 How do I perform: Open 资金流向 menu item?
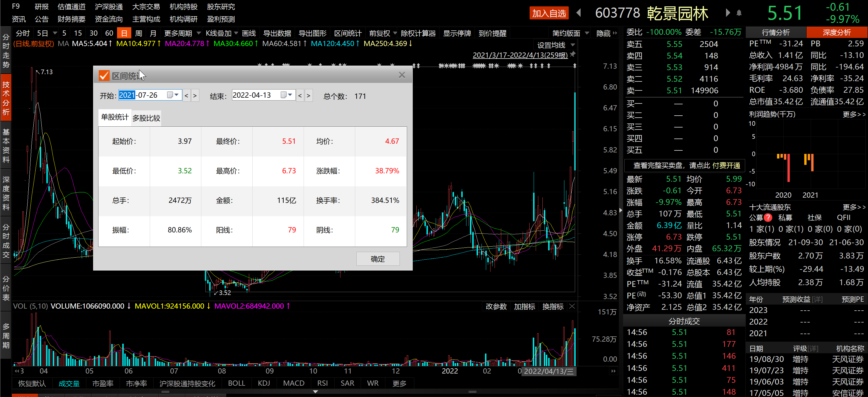point(108,19)
